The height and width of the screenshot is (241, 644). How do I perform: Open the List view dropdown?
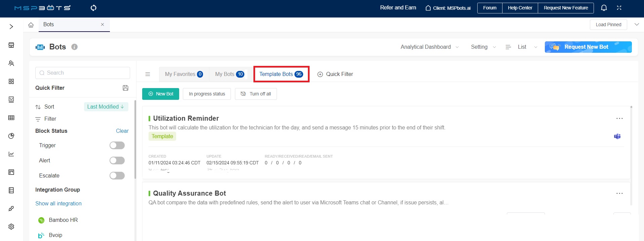tap(522, 47)
